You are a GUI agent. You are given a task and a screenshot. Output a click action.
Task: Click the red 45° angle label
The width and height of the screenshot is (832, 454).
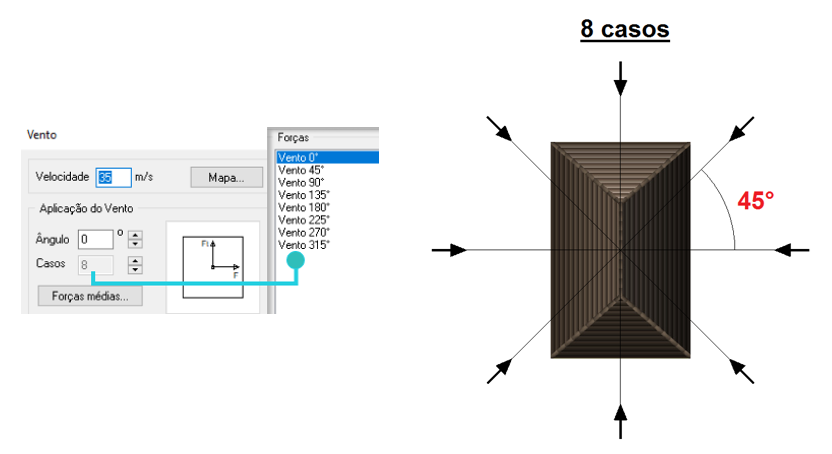[x=756, y=201]
